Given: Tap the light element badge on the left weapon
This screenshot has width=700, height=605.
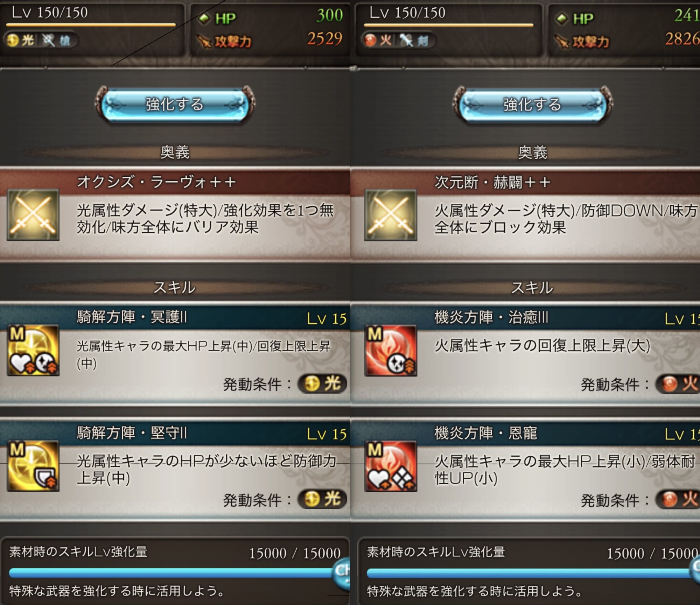Looking at the screenshot, I should [20, 40].
